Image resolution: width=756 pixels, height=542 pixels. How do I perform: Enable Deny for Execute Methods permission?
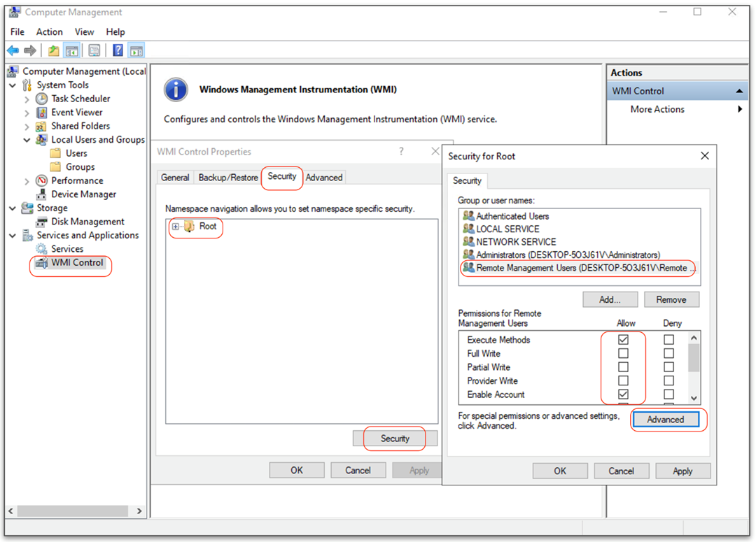coord(668,339)
